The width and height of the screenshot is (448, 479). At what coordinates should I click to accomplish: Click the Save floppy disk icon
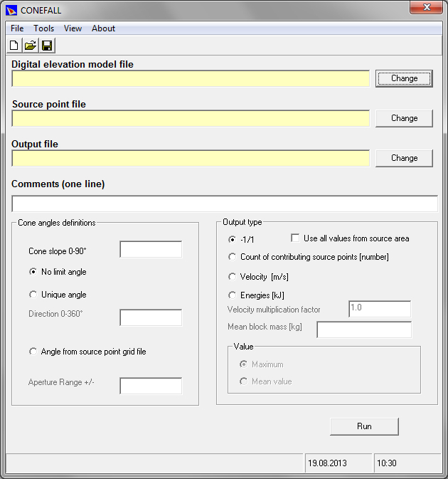pyautogui.click(x=47, y=46)
